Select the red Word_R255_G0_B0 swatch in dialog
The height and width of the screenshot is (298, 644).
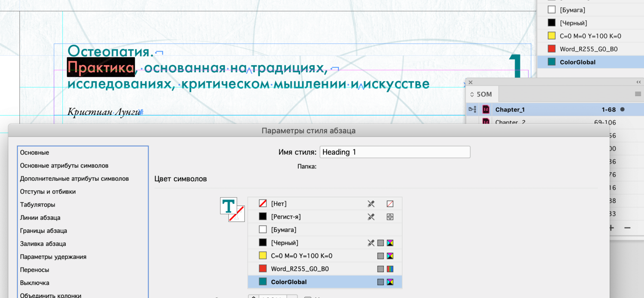pos(325,269)
